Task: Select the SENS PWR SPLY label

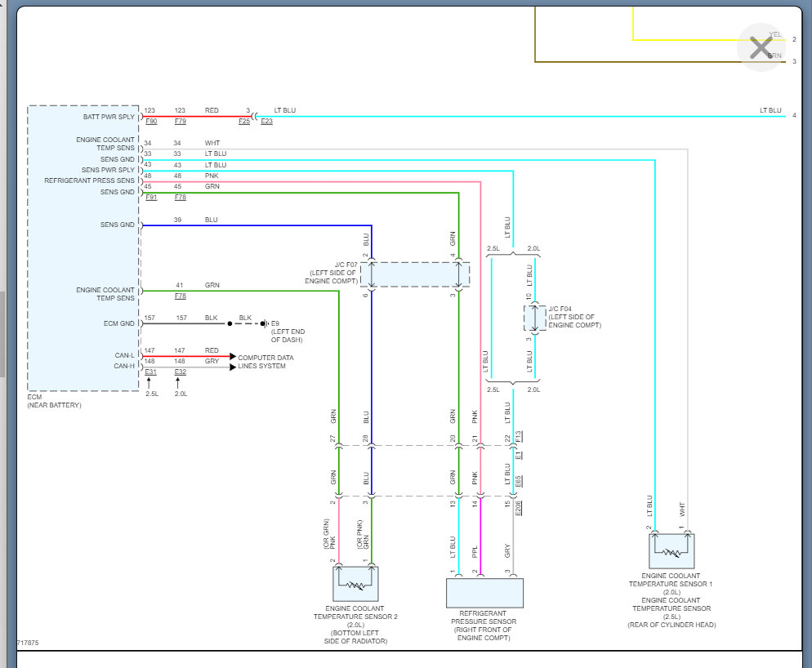Action: coord(108,170)
